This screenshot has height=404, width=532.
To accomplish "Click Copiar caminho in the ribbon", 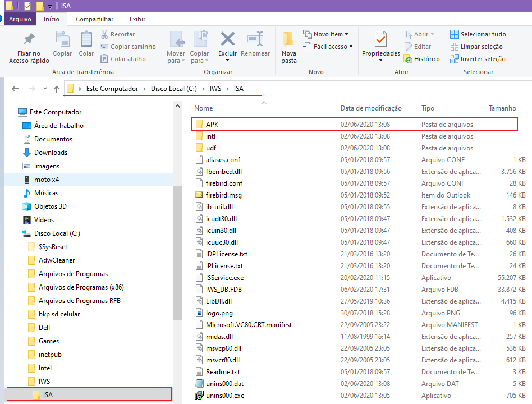I will pos(128,47).
